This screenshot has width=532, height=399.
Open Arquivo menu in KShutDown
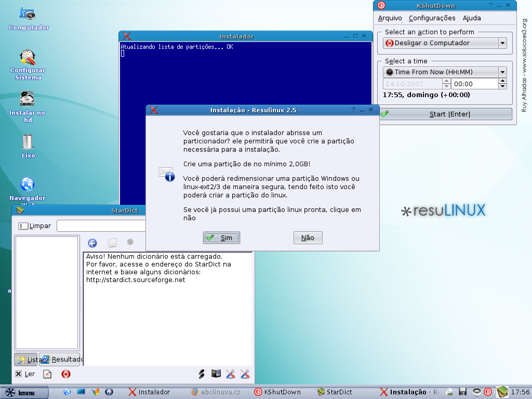(390, 18)
